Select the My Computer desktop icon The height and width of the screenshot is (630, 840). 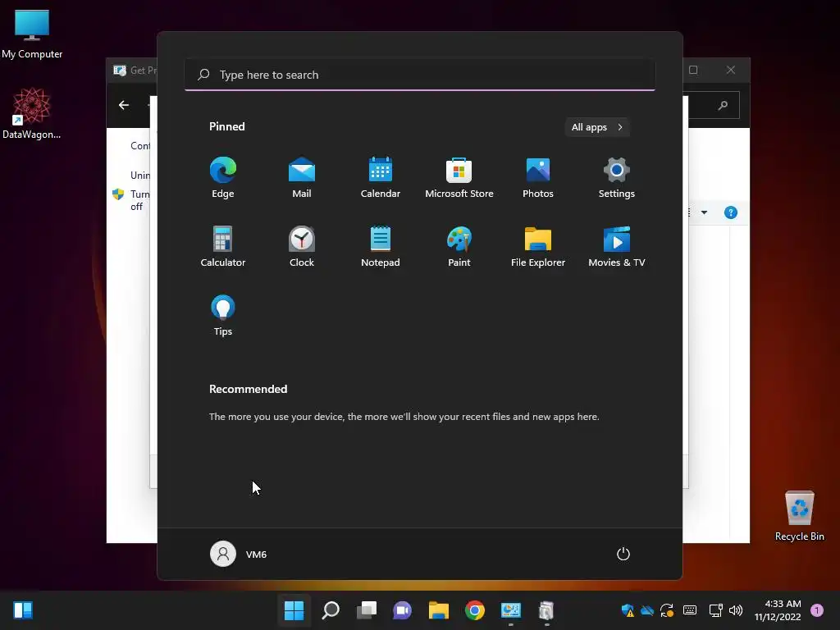click(x=32, y=33)
